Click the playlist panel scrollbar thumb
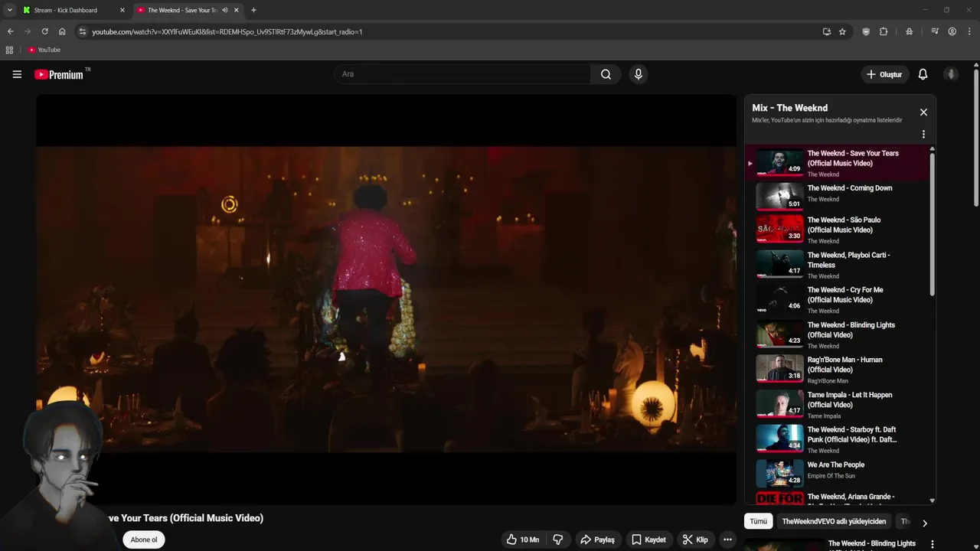The height and width of the screenshot is (551, 980). [932, 224]
